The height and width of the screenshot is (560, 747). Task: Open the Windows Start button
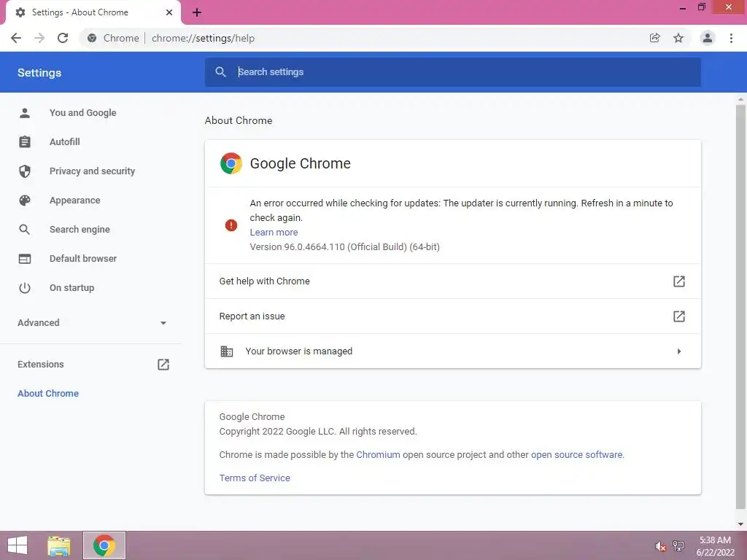(18, 545)
